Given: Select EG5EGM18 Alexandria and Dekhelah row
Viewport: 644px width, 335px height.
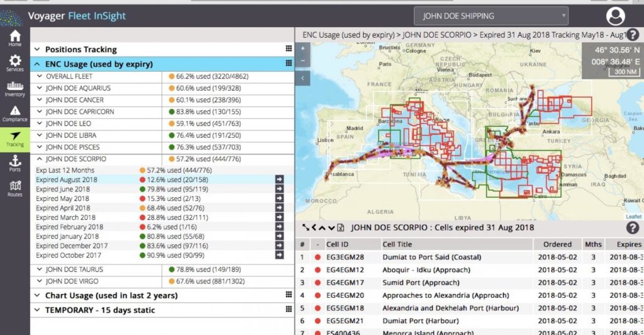Looking at the screenshot, I should pyautogui.click(x=469, y=308).
